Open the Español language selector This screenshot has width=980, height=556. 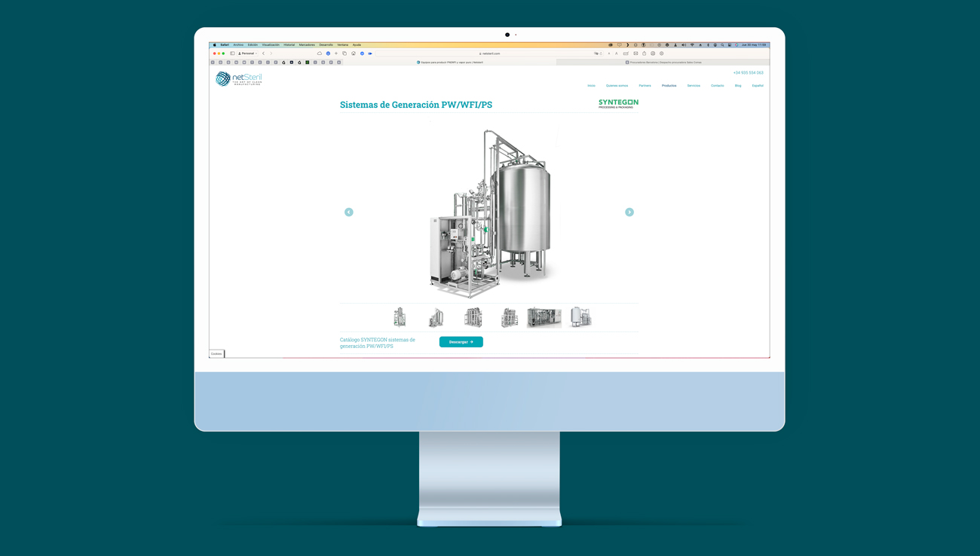758,86
